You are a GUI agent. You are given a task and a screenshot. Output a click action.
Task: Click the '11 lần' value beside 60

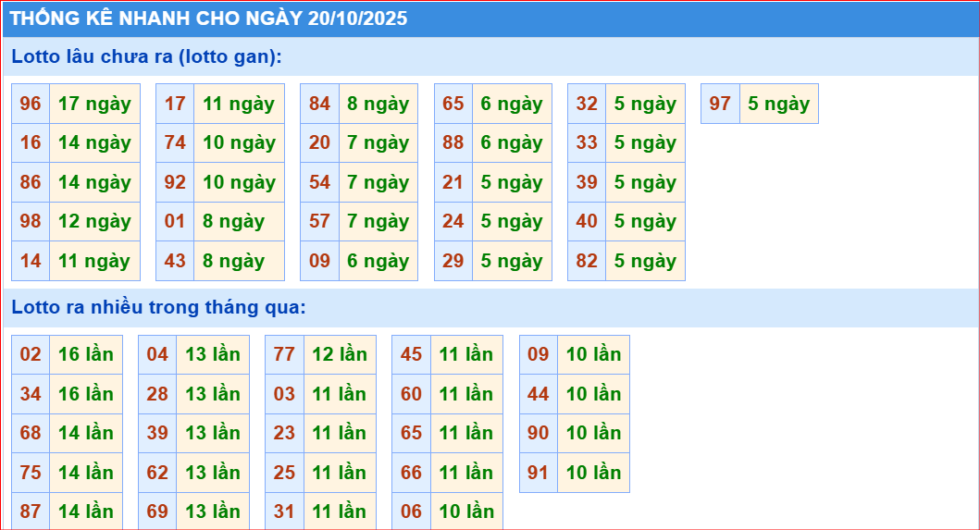tap(467, 394)
